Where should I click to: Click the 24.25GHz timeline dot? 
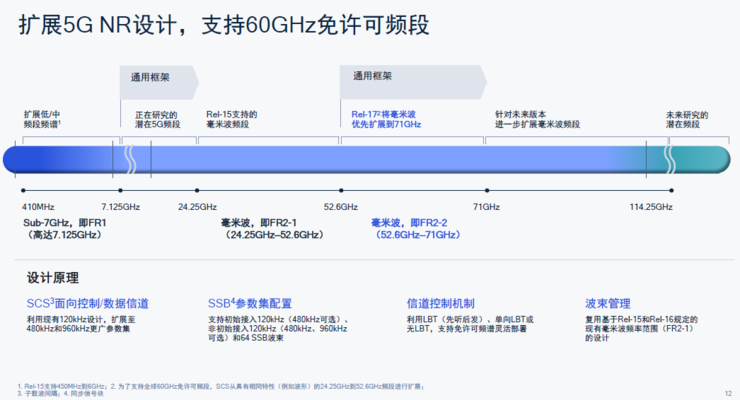197,191
